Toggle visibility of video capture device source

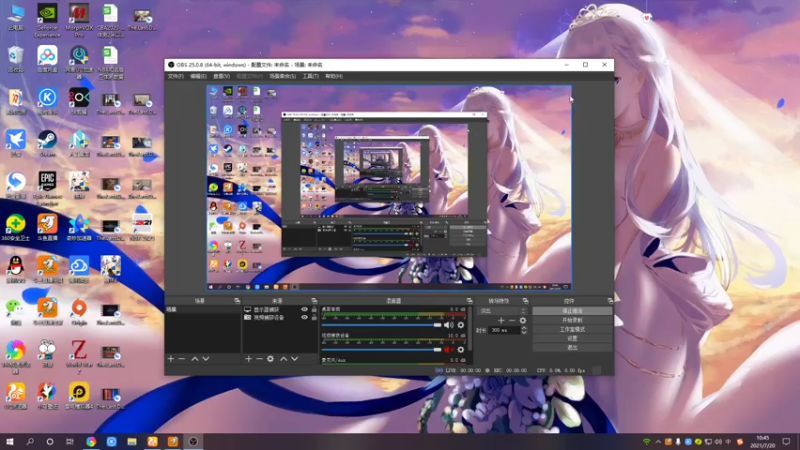coord(305,317)
